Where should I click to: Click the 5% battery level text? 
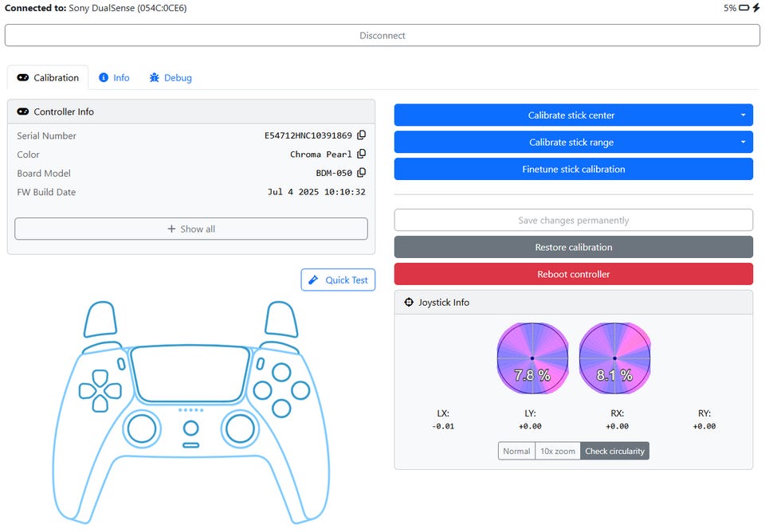click(x=730, y=8)
